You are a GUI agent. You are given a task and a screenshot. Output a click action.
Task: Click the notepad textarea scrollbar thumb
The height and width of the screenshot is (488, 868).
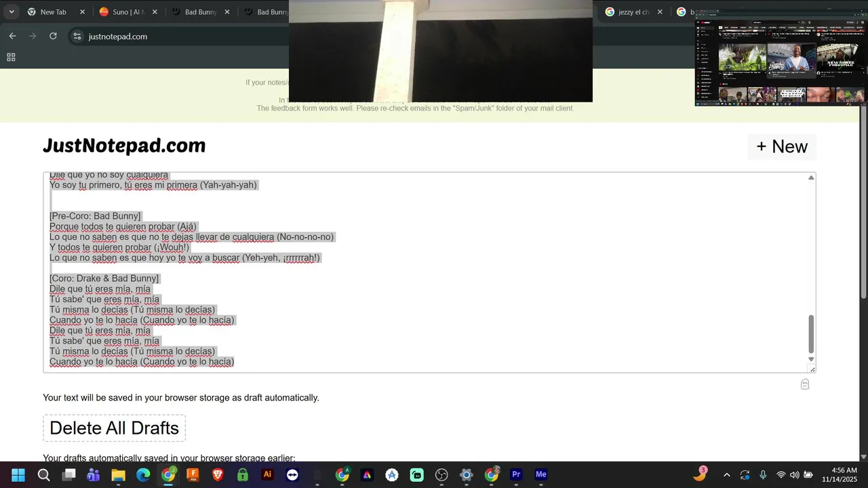811,334
